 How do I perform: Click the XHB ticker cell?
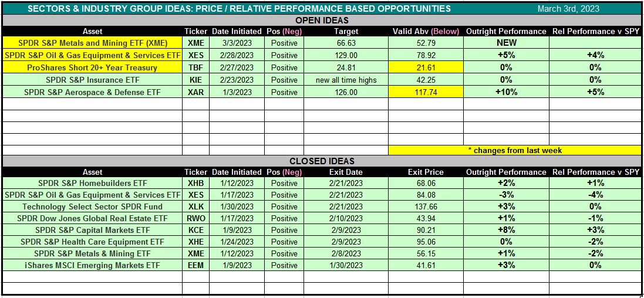(195, 183)
